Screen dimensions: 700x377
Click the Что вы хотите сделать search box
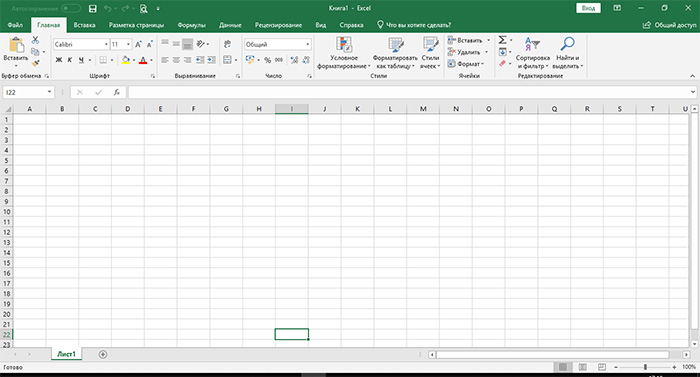pyautogui.click(x=414, y=25)
